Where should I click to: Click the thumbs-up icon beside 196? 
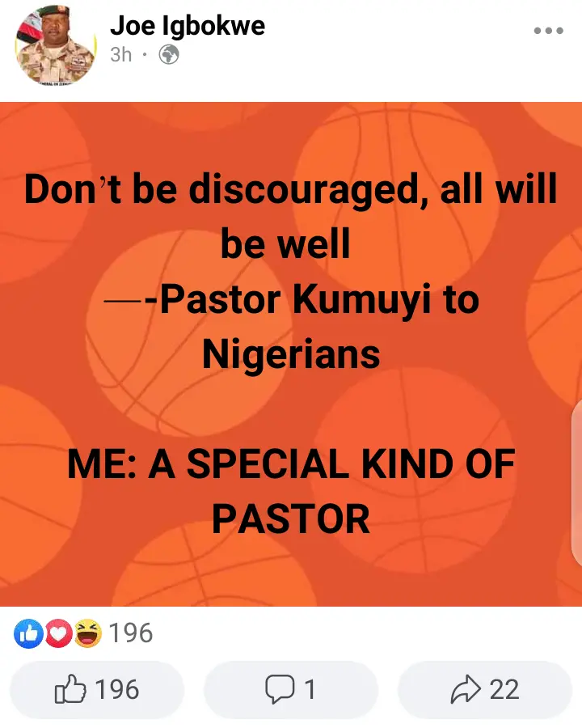point(70,688)
